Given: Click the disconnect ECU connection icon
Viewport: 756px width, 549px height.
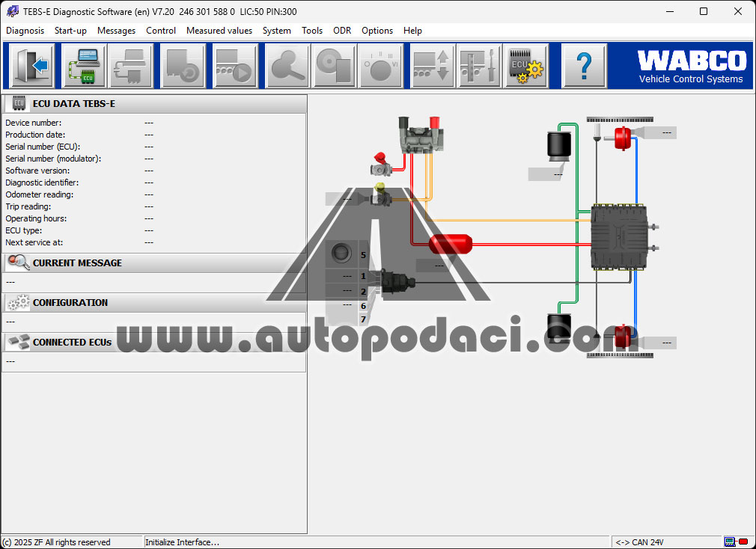Looking at the screenshot, I should pos(131,66).
